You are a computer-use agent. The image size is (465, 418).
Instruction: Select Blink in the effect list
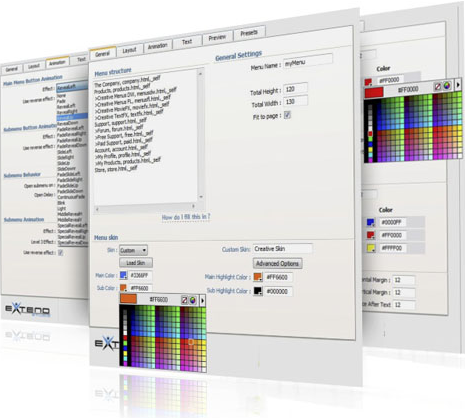[x=61, y=203]
